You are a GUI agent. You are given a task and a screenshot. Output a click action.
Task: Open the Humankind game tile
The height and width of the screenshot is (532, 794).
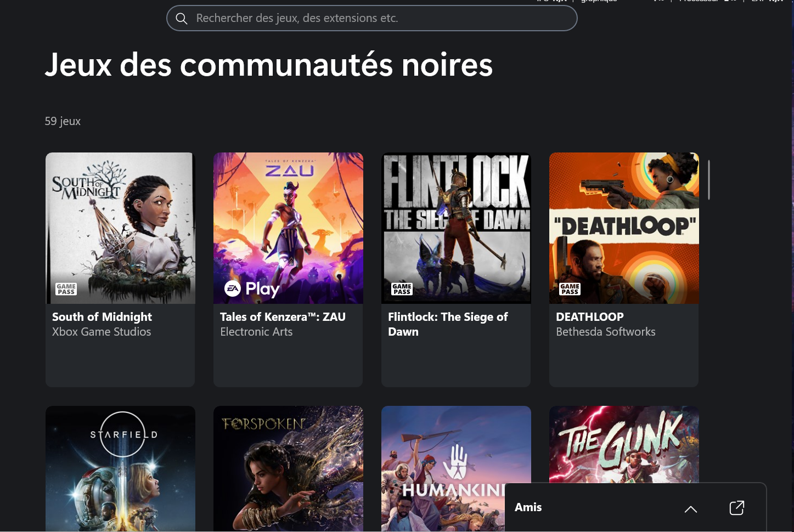coord(443,444)
